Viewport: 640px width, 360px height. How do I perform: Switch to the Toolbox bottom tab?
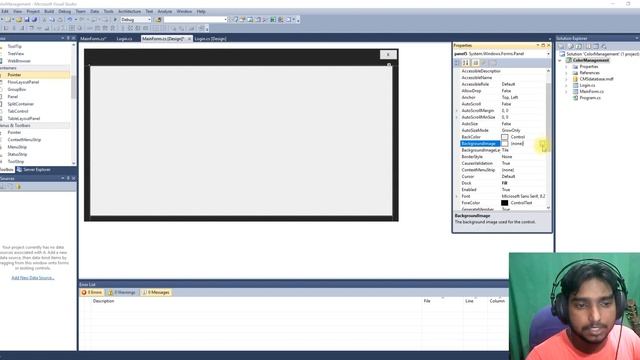(x=7, y=169)
